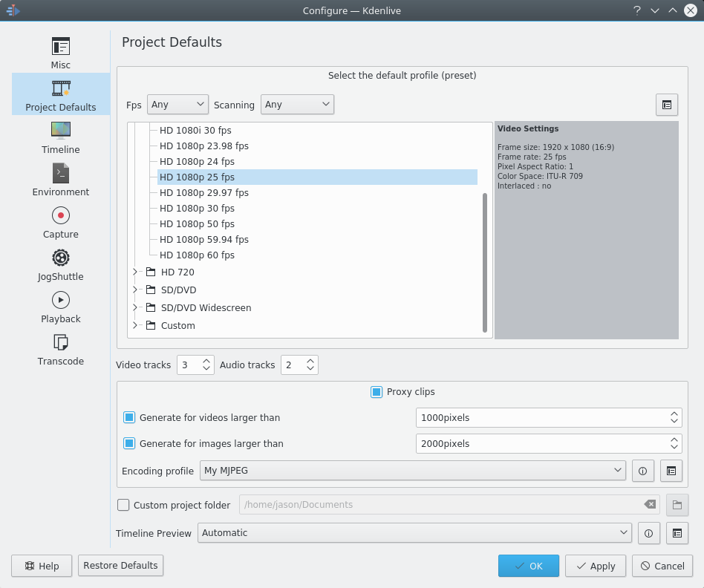Open the JogShuttle settings page
This screenshot has height=588, width=704.
[61, 265]
